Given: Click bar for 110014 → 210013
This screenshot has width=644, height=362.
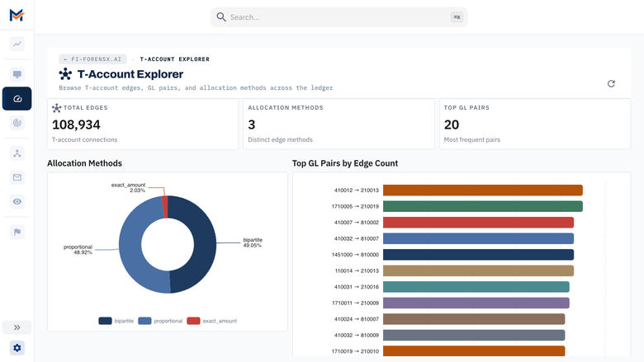Looking at the screenshot, I should click(x=478, y=270).
